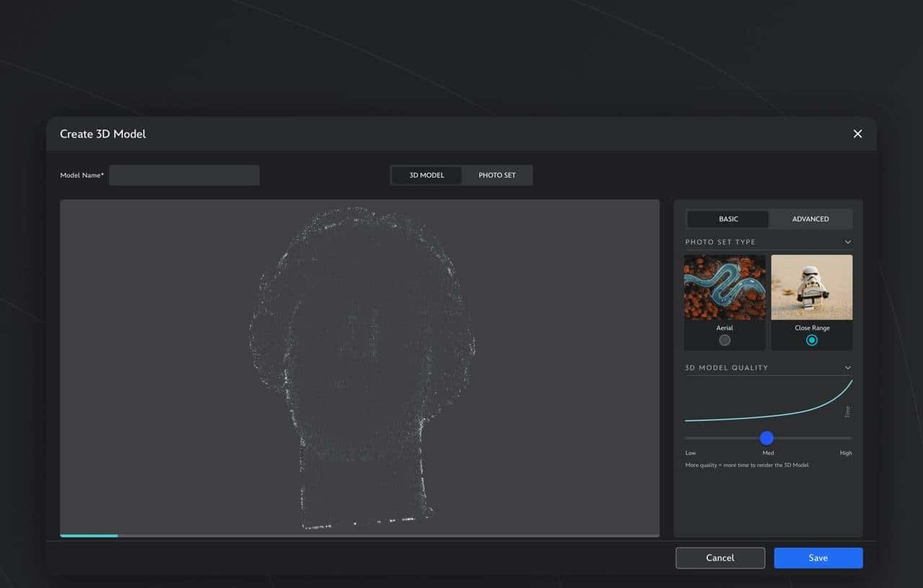Screen dimensions: 923x588
Task: Save the 3D model settings
Action: 818,558
